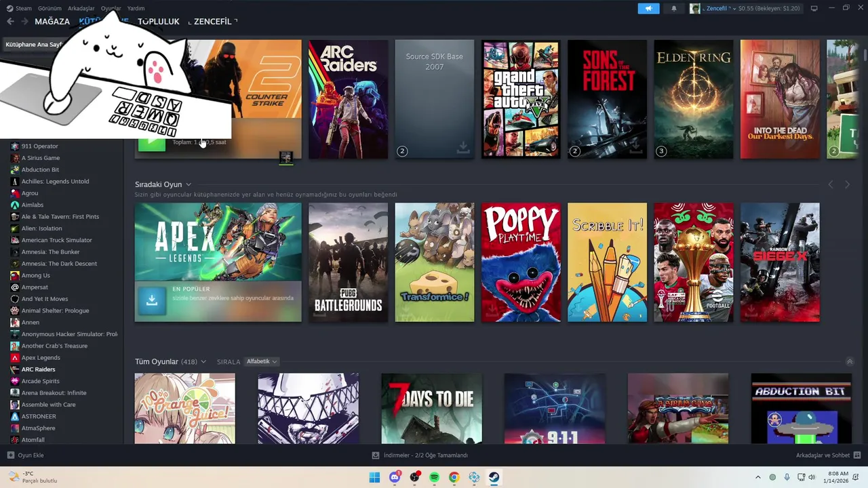
Task: Select Amnesia: The Dark Descent
Action: coord(59,264)
